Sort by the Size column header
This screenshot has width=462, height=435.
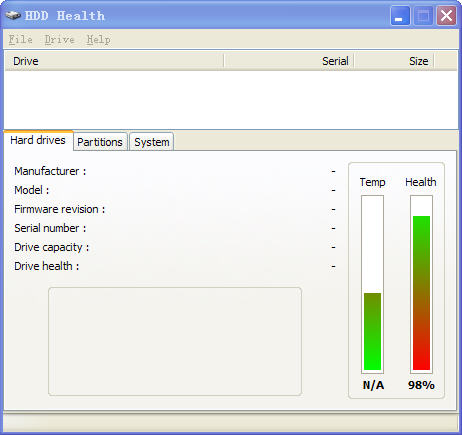pyautogui.click(x=394, y=61)
